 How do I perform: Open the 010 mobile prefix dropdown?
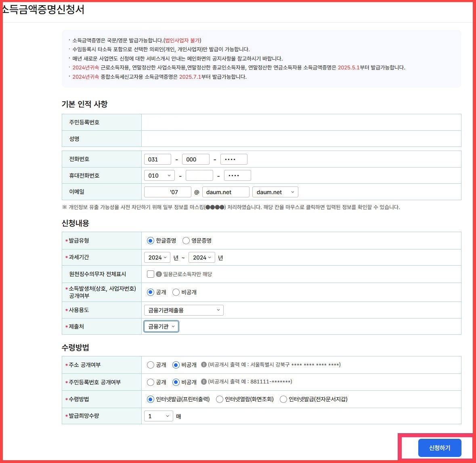coord(159,175)
